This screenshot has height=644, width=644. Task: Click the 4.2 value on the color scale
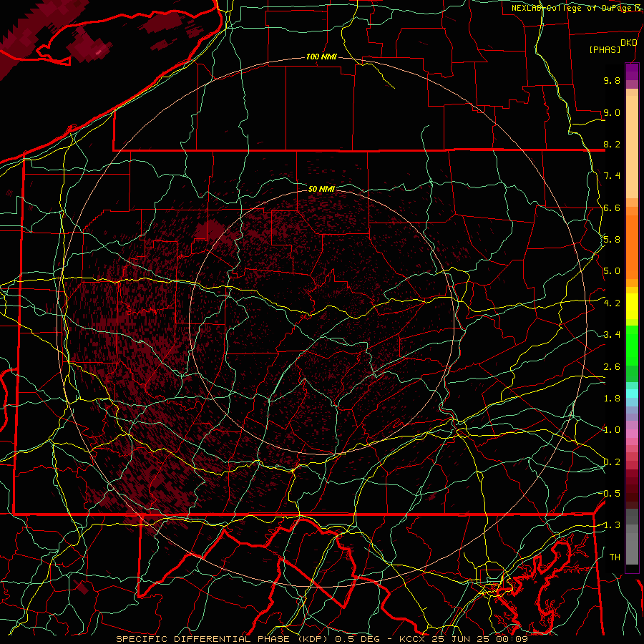tap(612, 303)
